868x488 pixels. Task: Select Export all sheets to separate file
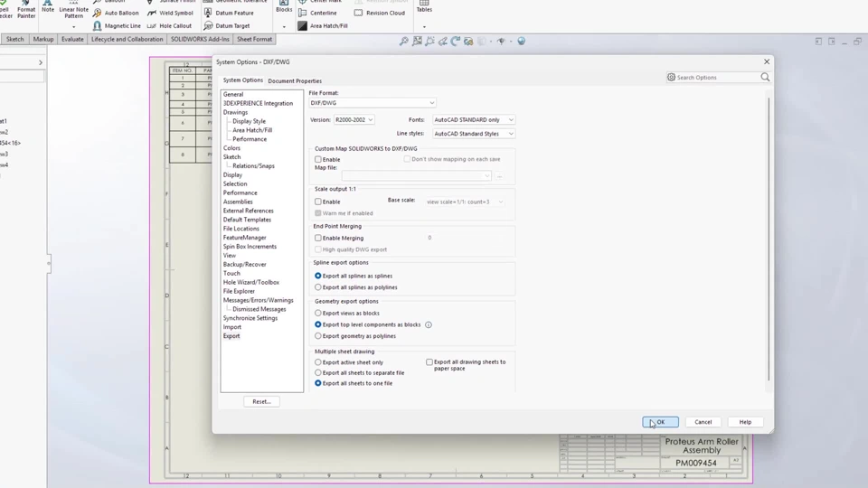click(317, 373)
